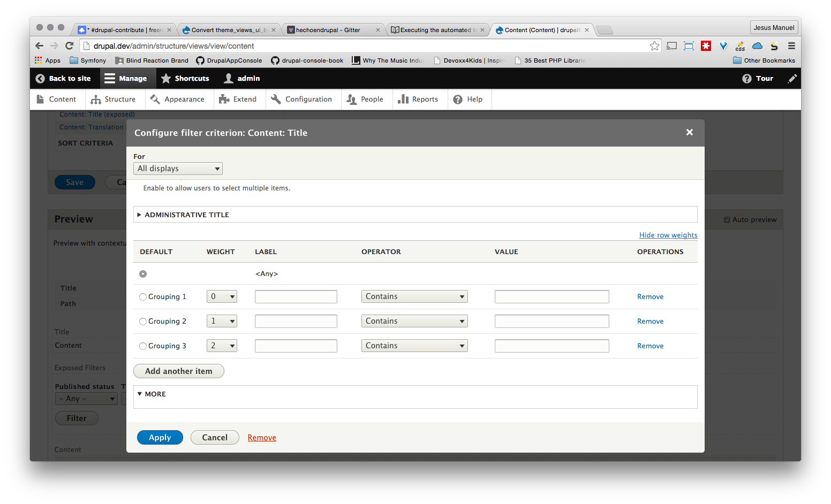
Task: Select Grouping 2 as default radio
Action: pos(143,322)
